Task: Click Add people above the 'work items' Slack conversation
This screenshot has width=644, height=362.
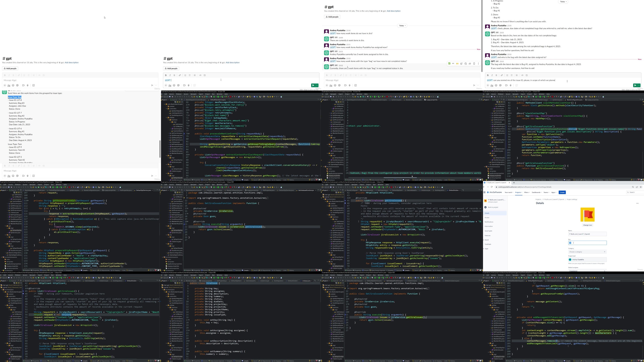Action: click(332, 17)
